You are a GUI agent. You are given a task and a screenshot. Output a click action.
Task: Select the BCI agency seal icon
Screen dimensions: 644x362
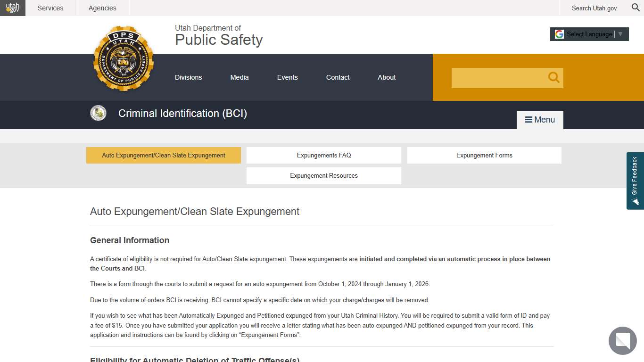[98, 113]
